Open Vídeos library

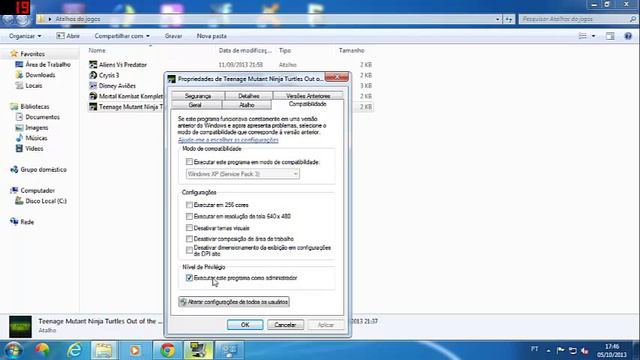tap(34, 149)
